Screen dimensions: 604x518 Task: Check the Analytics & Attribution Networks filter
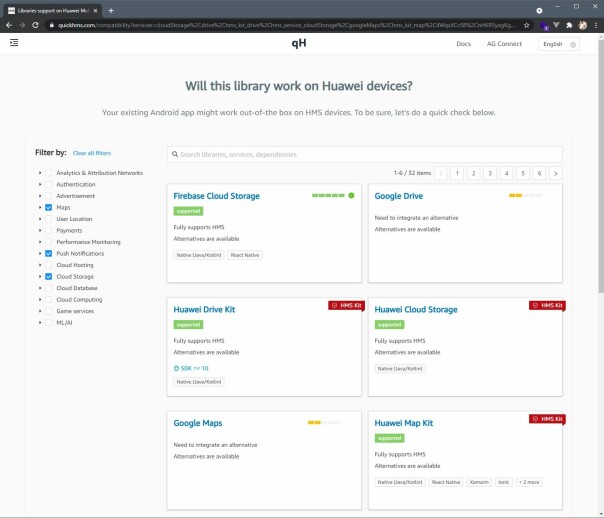pos(49,173)
